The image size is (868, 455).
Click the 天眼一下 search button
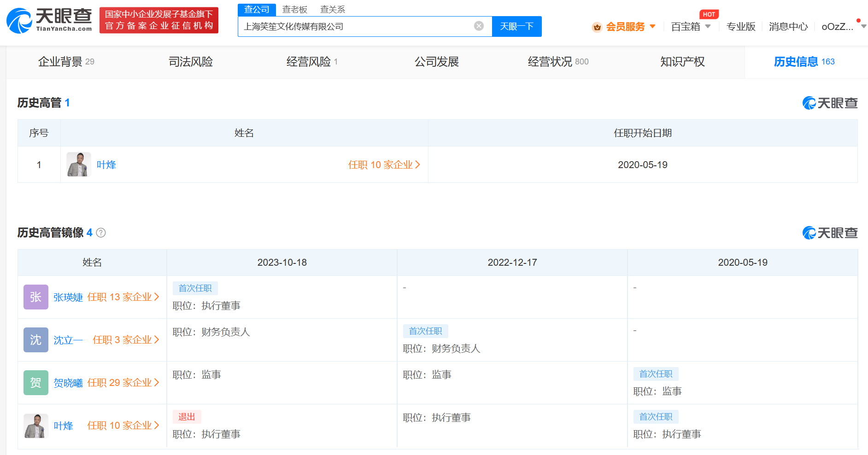pyautogui.click(x=517, y=26)
